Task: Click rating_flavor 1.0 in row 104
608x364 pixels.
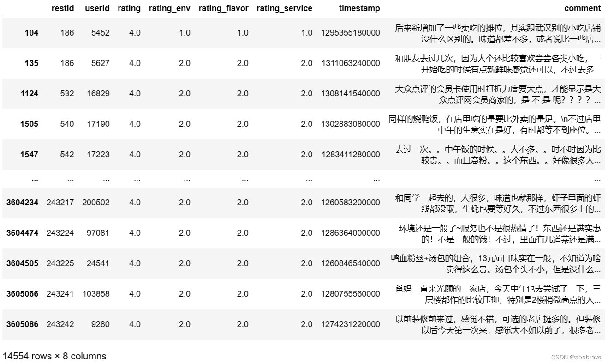Action: coord(243,33)
